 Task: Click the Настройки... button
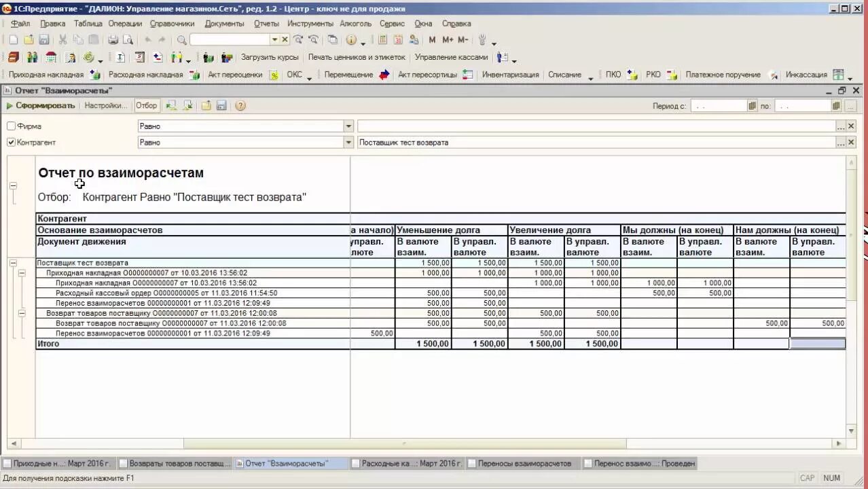[x=105, y=105]
